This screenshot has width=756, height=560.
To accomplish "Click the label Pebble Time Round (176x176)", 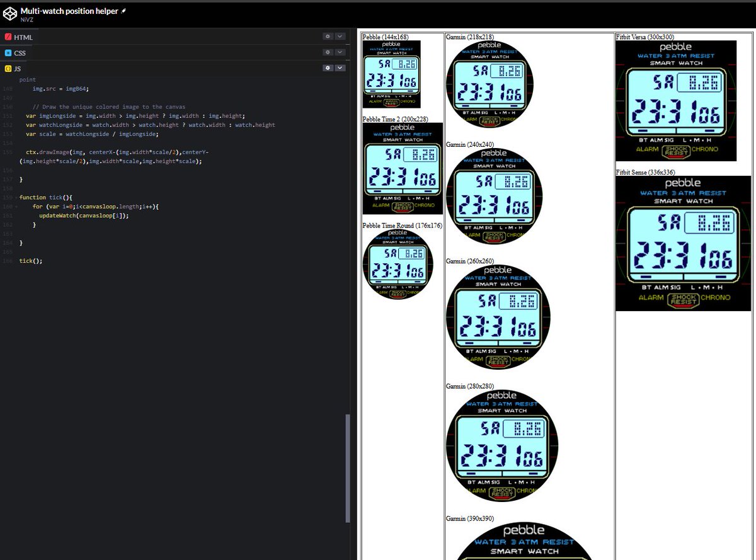I will point(402,226).
